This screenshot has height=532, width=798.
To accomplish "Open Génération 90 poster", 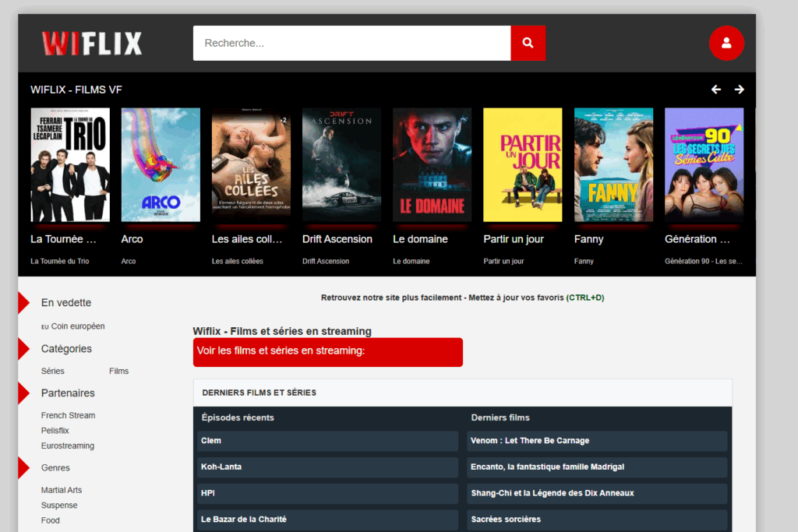I will tap(704, 165).
